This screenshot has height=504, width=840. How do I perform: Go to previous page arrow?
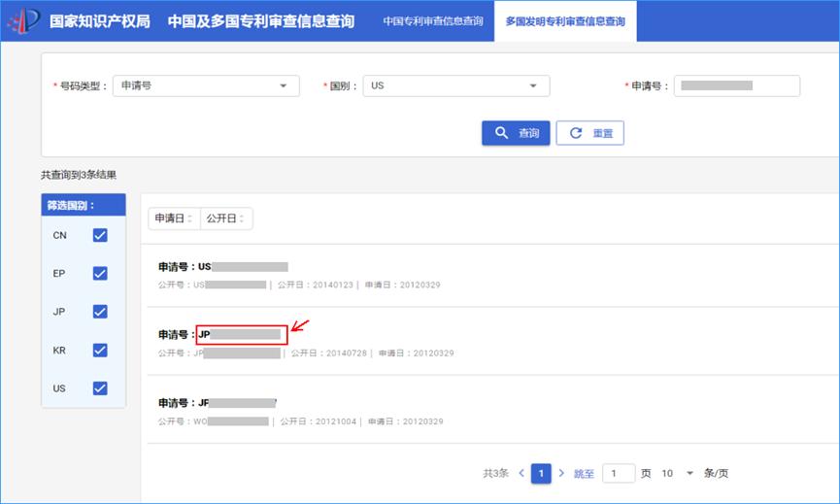pos(521,473)
